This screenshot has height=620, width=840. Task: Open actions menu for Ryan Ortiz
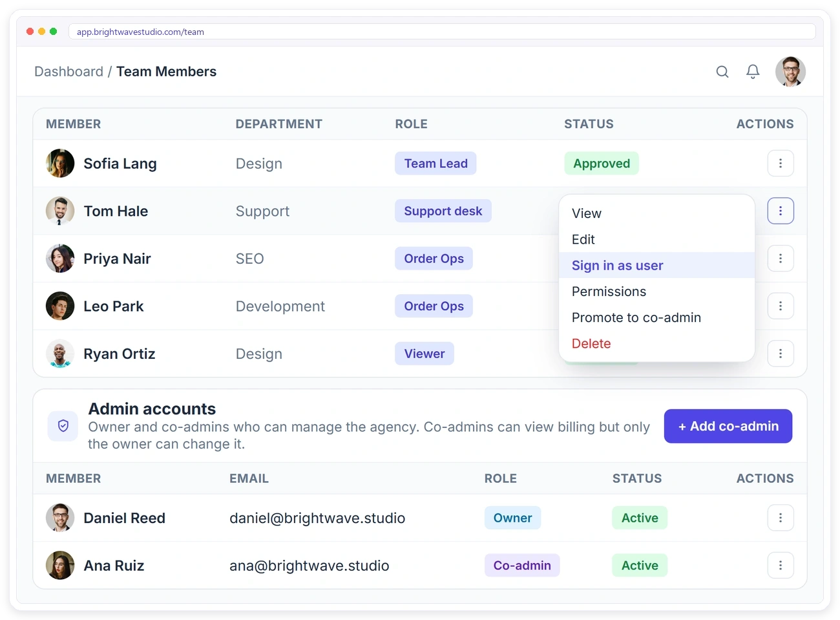(781, 354)
